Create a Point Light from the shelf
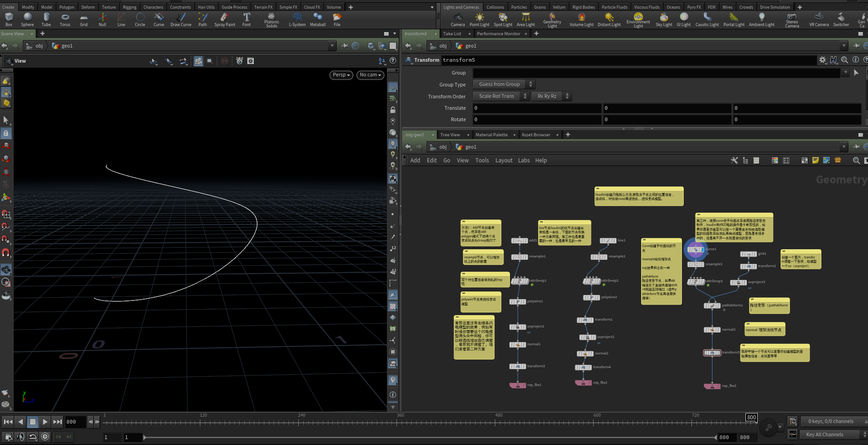868x445 pixels. pos(479,19)
